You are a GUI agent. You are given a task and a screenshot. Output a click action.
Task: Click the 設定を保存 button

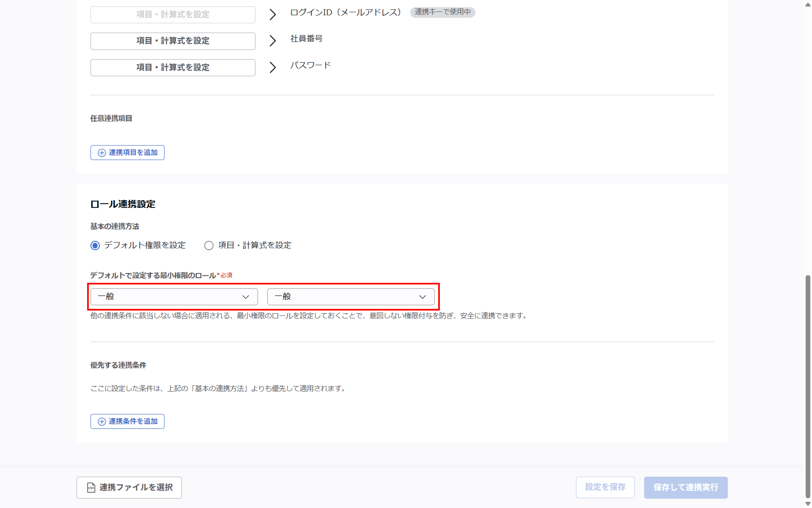605,487
